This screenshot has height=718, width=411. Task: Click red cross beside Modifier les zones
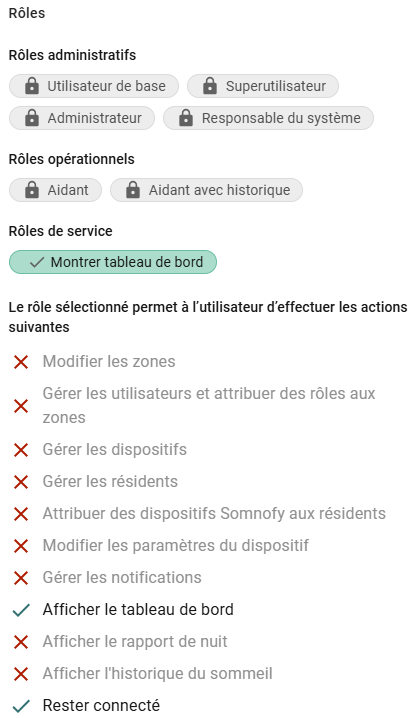coord(21,362)
